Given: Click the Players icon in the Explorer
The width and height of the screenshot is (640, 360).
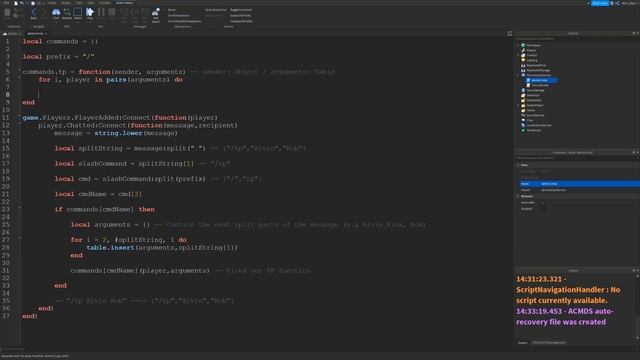Looking at the screenshot, I should (x=523, y=50).
